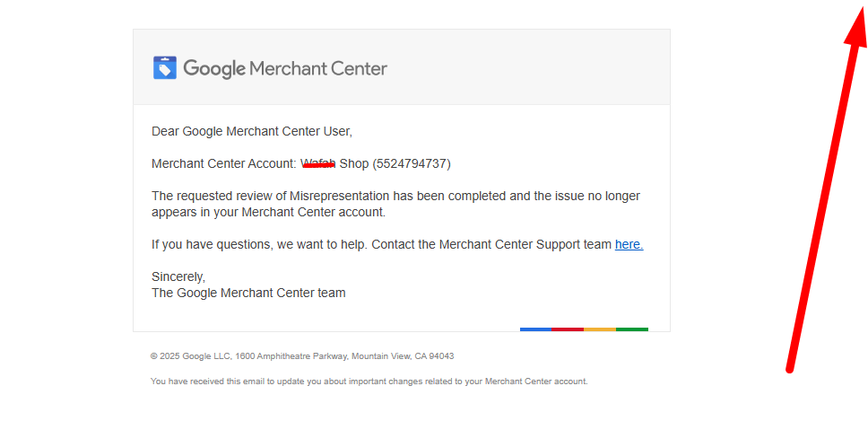Click the green segment of the color bar
The image size is (868, 421).
pos(632,329)
